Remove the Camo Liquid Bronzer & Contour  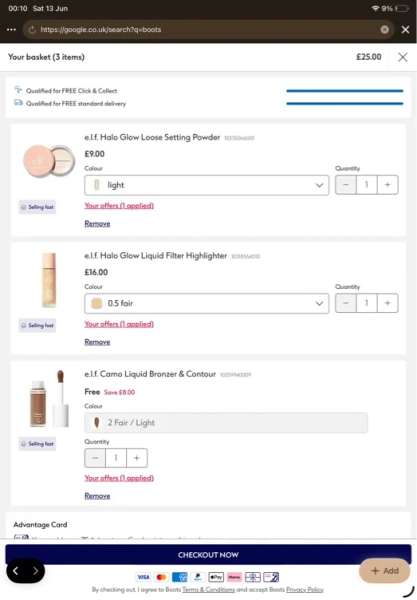tap(97, 496)
